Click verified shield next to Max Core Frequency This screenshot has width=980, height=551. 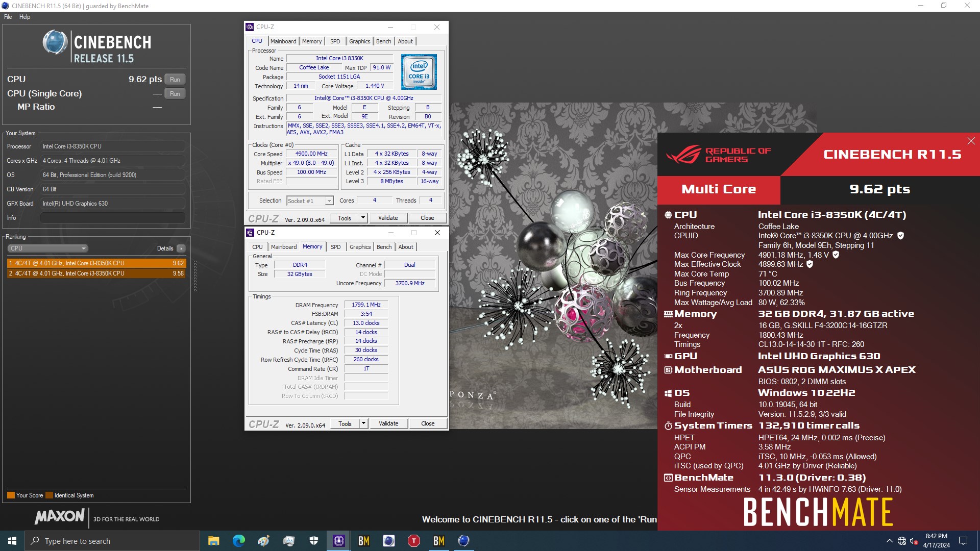pyautogui.click(x=836, y=255)
